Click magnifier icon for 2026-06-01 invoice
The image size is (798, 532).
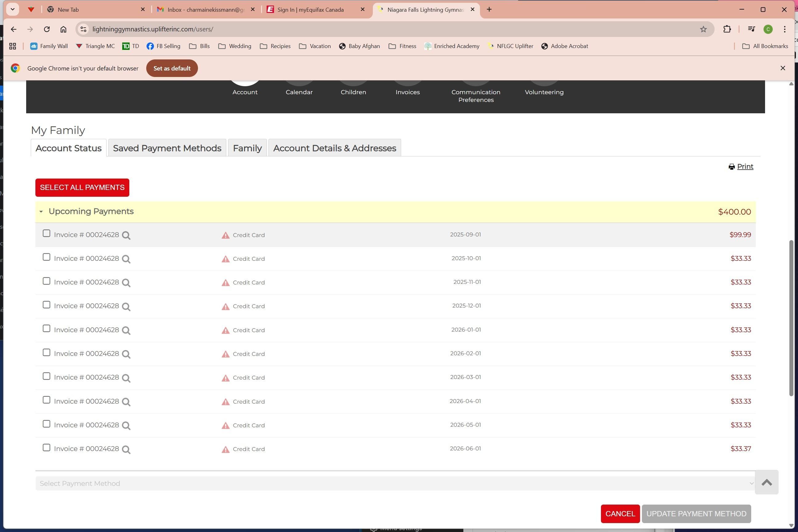[x=126, y=449]
